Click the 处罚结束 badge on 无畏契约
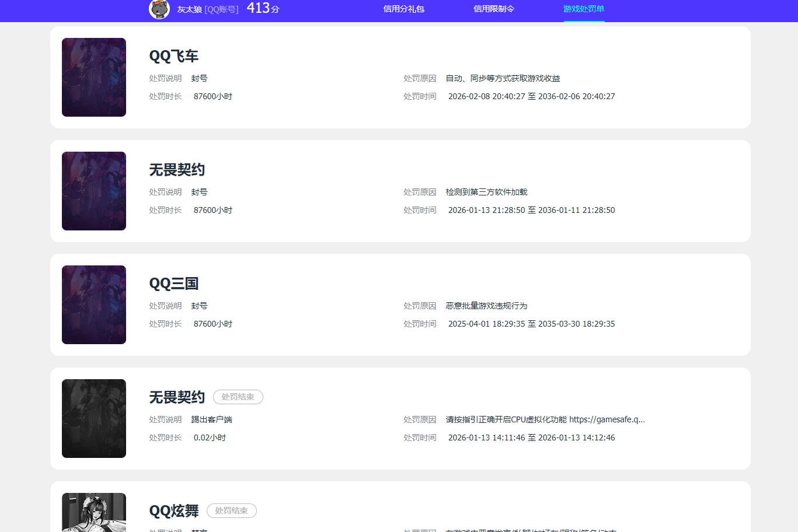 pos(238,397)
